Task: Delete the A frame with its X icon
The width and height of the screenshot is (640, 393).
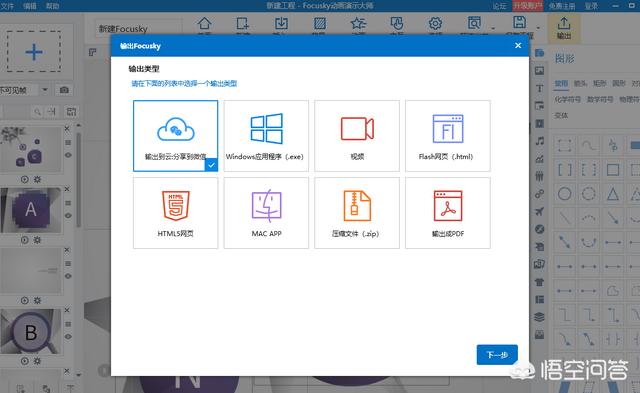Action: click(x=67, y=189)
